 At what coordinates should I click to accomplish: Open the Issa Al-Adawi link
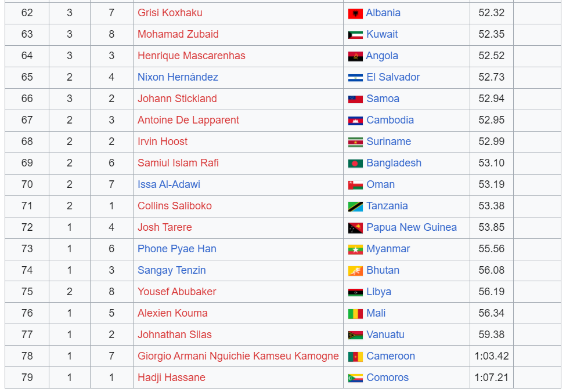coord(168,184)
